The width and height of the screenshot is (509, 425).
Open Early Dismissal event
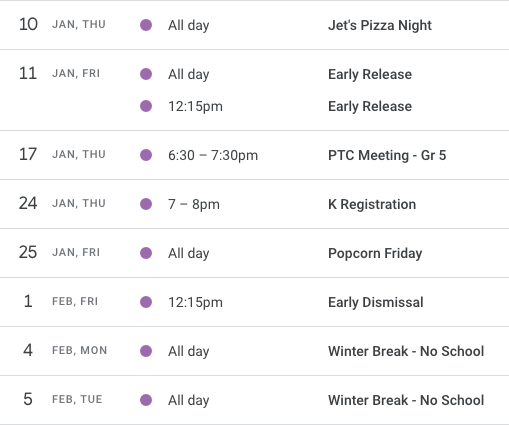[x=376, y=302]
